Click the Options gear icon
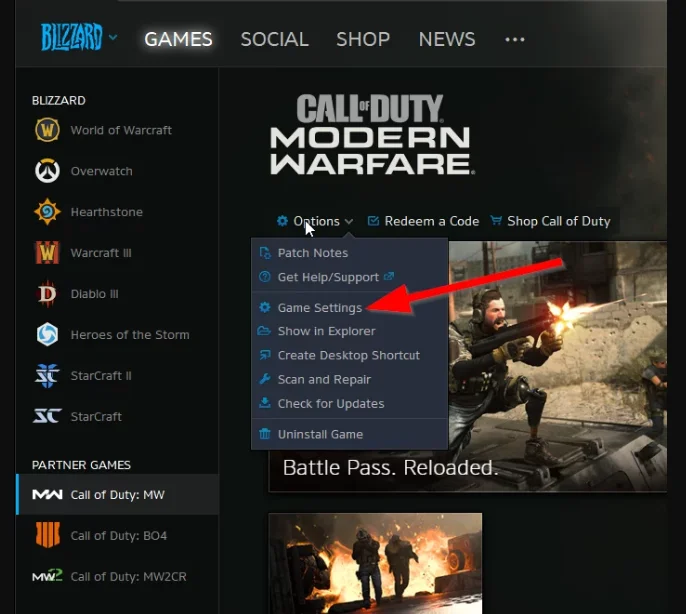Viewport: 686px width, 614px height. click(x=283, y=221)
